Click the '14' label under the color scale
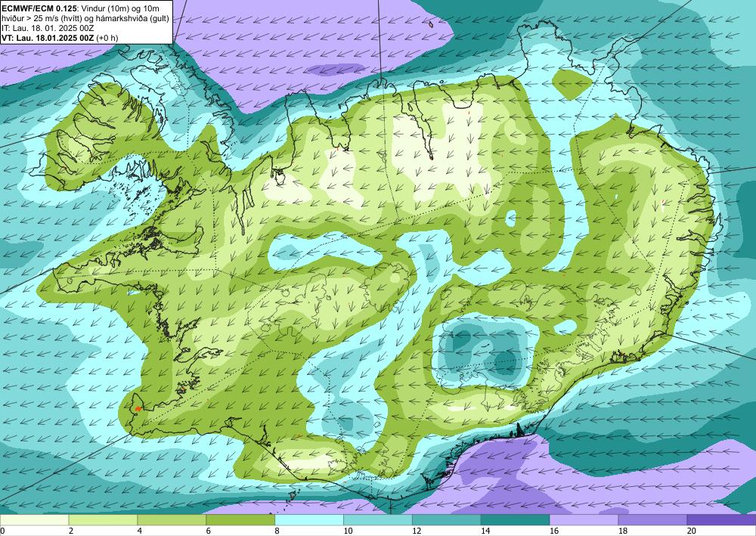This screenshot has height=536, width=756. pyautogui.click(x=485, y=531)
